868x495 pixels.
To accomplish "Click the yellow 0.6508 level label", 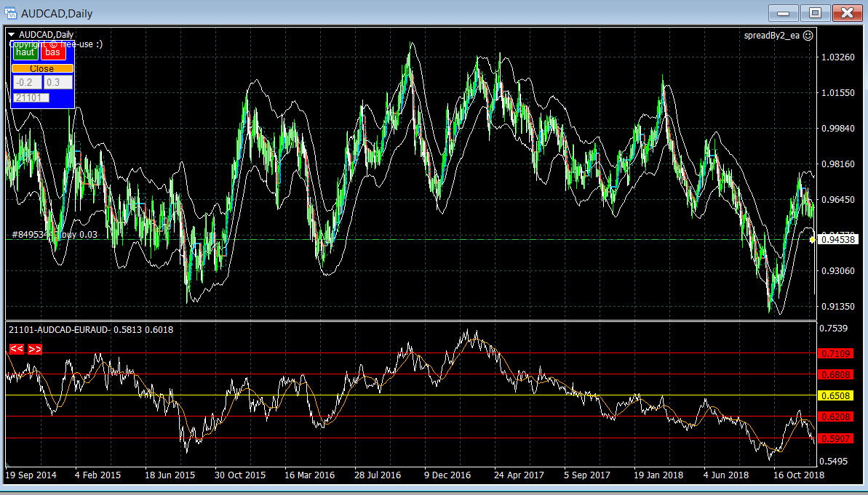I will pyautogui.click(x=835, y=396).
